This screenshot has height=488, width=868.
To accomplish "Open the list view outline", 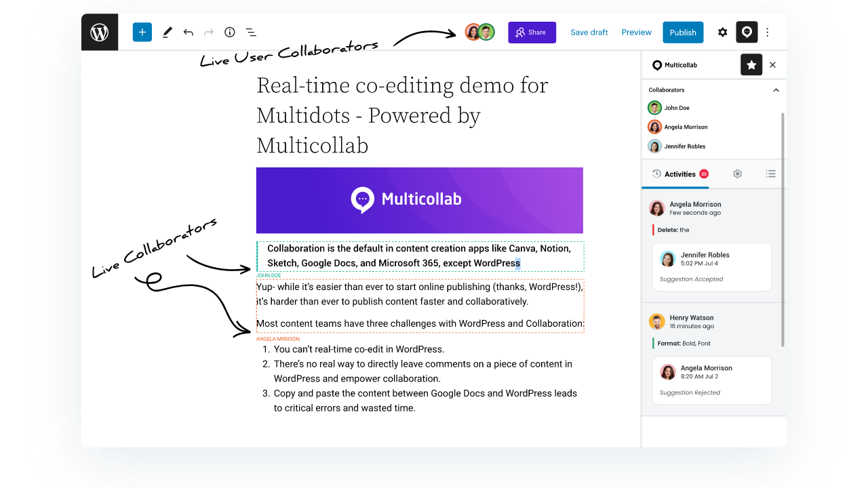I will pyautogui.click(x=251, y=32).
